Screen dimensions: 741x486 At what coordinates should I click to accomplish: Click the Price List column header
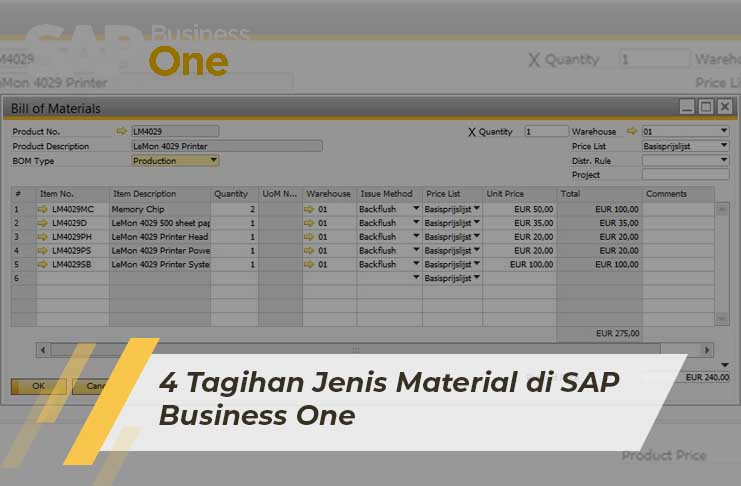(452, 194)
